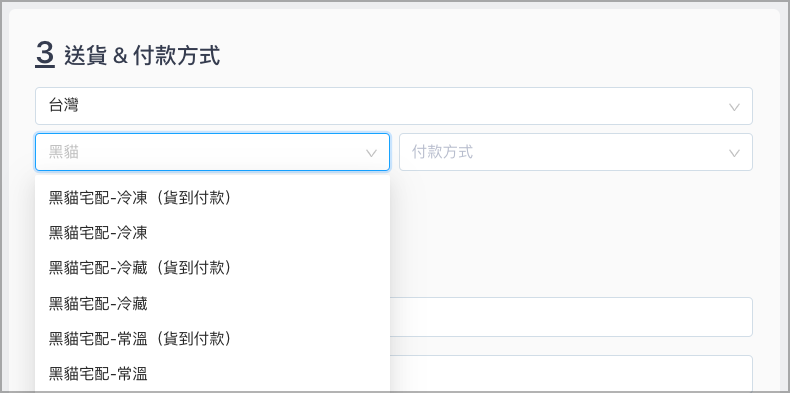Pick the plain 黑貓宅配-冷藏 option
Screen dimensions: 790x393
click(212, 303)
